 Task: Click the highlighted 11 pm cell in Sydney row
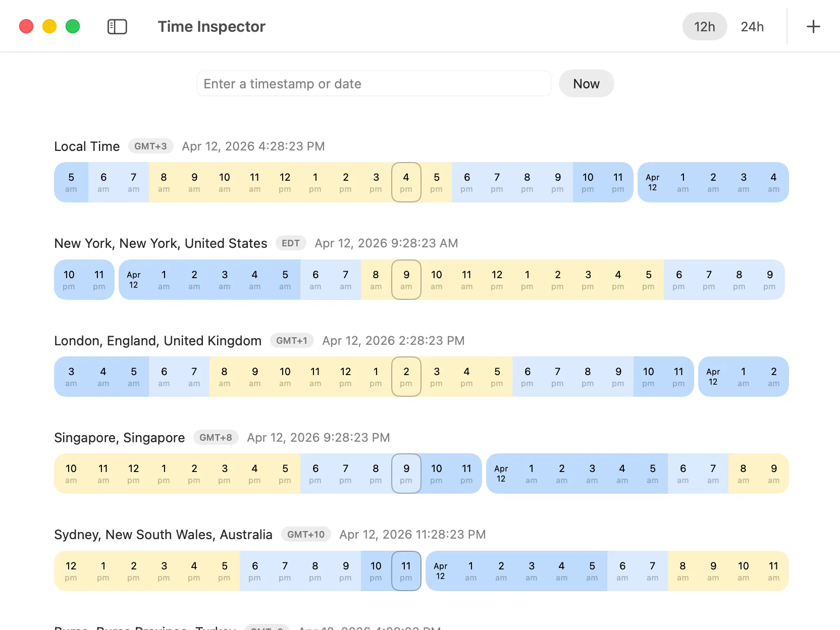click(x=406, y=571)
